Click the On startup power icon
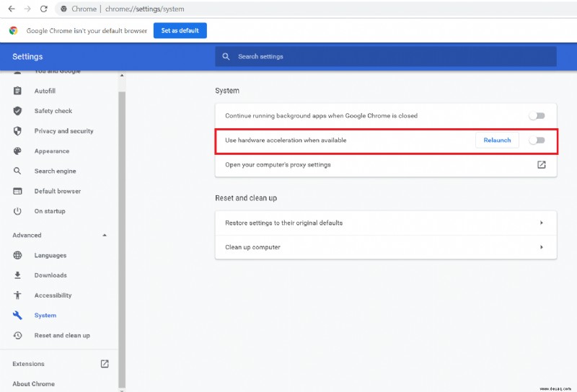The width and height of the screenshot is (577, 392). 17,211
